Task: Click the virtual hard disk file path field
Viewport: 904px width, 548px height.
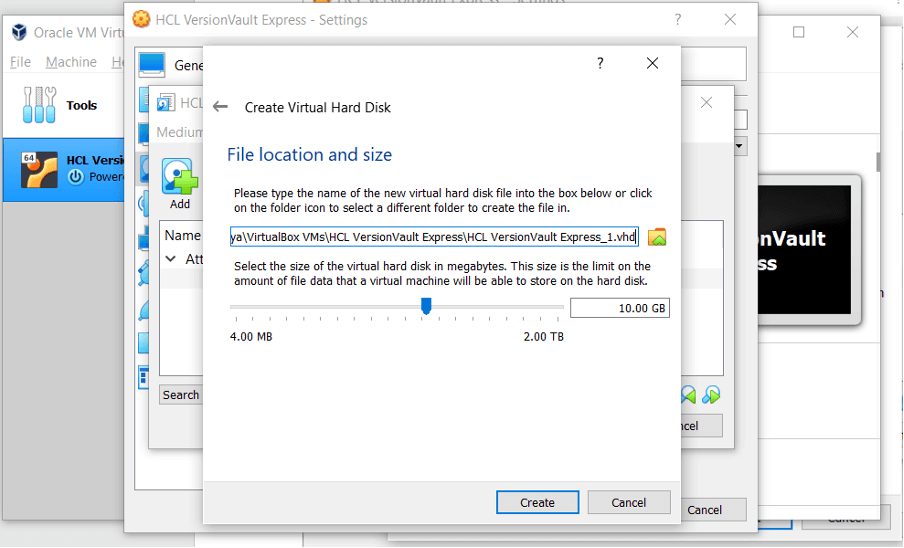Action: (434, 237)
